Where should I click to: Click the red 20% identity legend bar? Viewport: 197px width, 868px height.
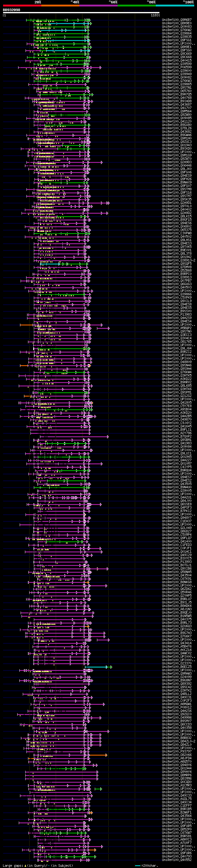pyautogui.click(x=22, y=6)
